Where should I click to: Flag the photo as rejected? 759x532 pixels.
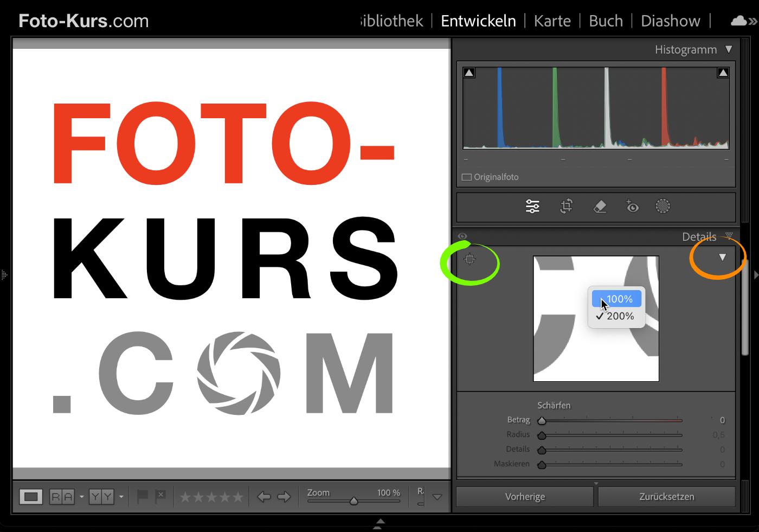coord(160,496)
